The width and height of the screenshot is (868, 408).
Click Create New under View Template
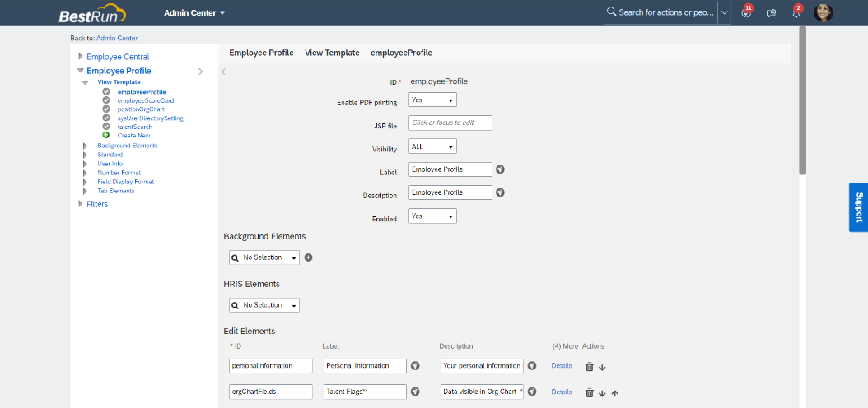click(x=133, y=136)
